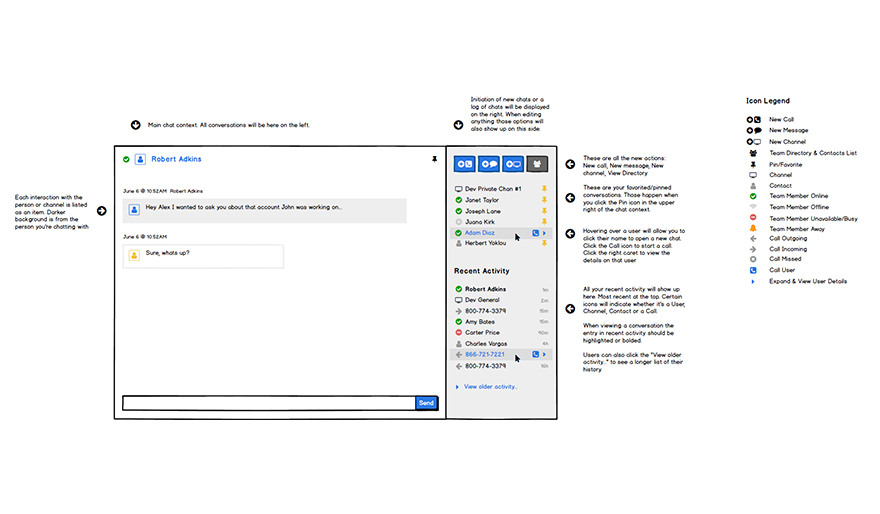The width and height of the screenshot is (880, 514).
Task: Unpin Herbert Yoklou from favorites
Action: tap(545, 244)
